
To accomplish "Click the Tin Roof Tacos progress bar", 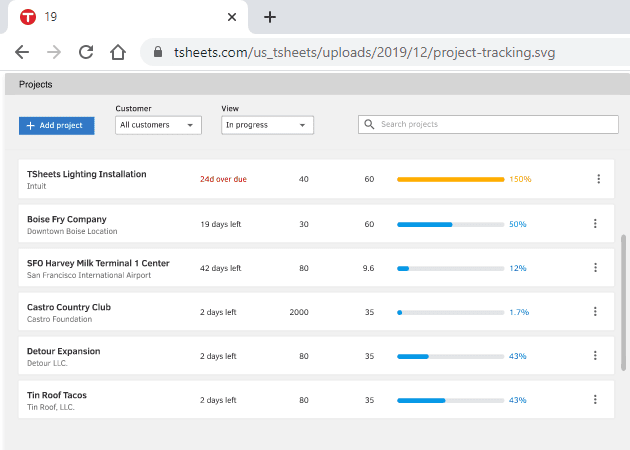I will [x=450, y=401].
